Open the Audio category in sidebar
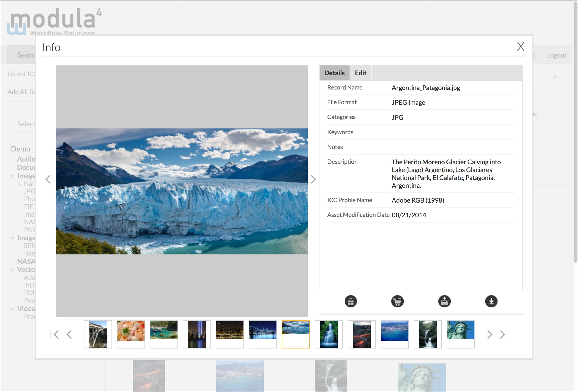The image size is (578, 392). (26, 159)
